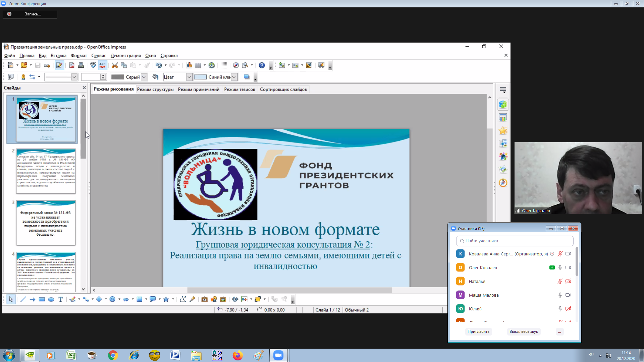Switch to Режим структуры tab

coord(155,89)
